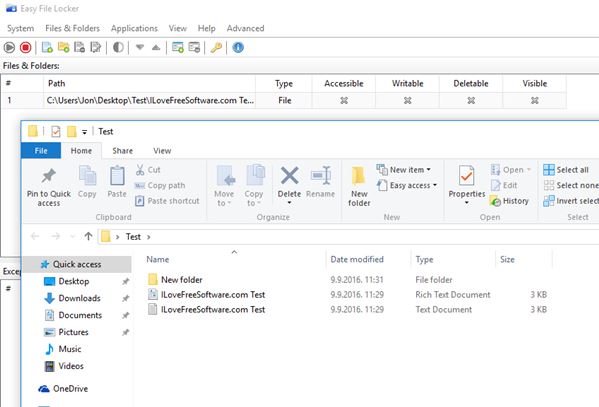599x407 pixels.
Task: Open the Applications menu
Action: point(134,28)
